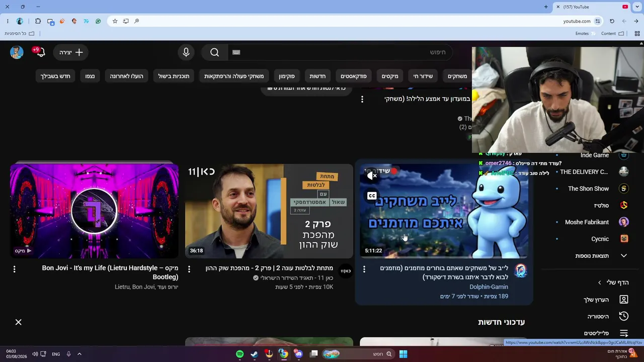Image resolution: width=644 pixels, height=362 pixels.
Task: Toggle captions on the live stream preview
Action: click(x=372, y=196)
